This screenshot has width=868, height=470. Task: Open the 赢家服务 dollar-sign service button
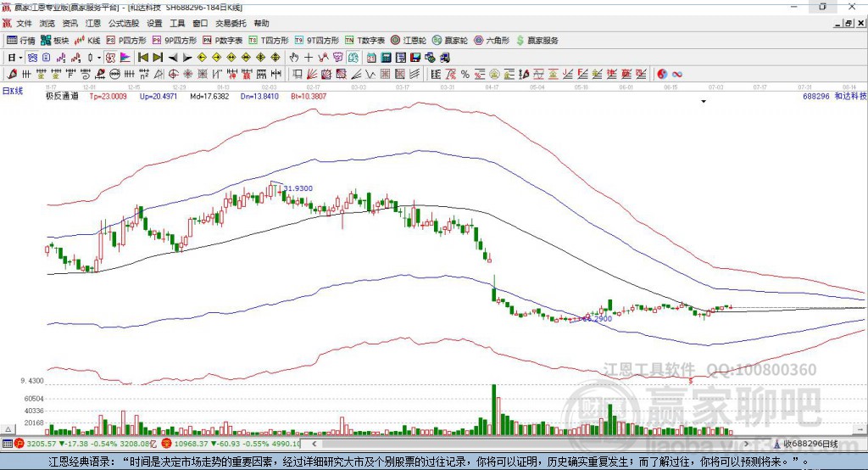(x=537, y=41)
